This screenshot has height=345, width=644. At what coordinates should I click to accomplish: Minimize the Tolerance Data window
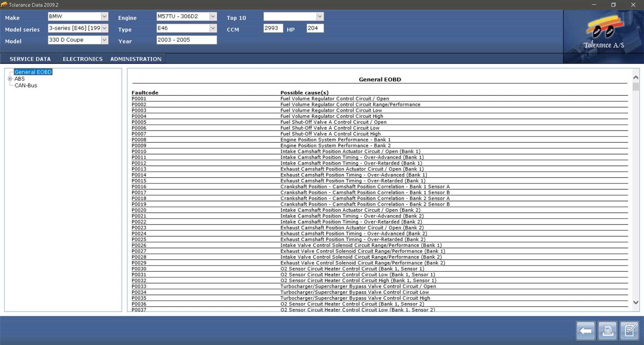click(594, 5)
